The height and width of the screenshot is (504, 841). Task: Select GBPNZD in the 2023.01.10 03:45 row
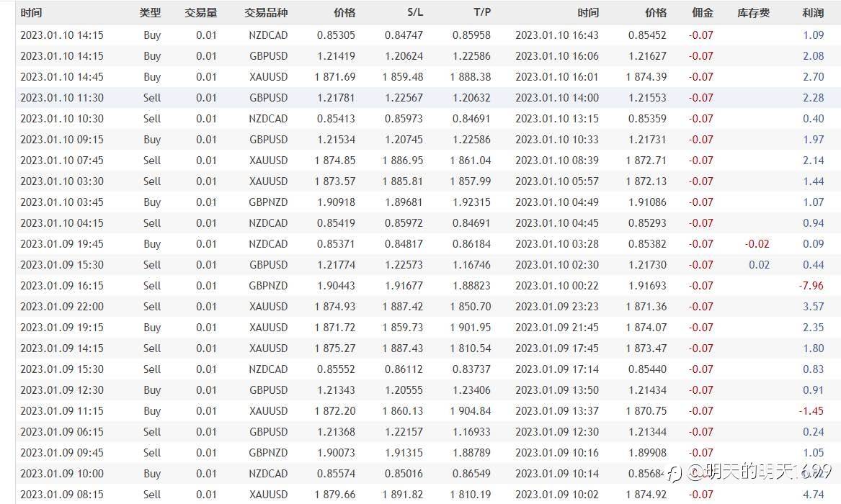click(x=268, y=202)
